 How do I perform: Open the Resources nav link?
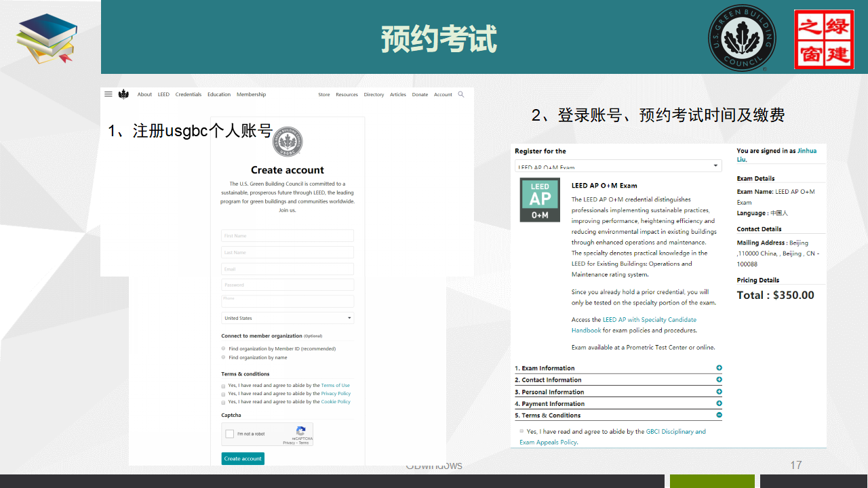click(x=347, y=95)
